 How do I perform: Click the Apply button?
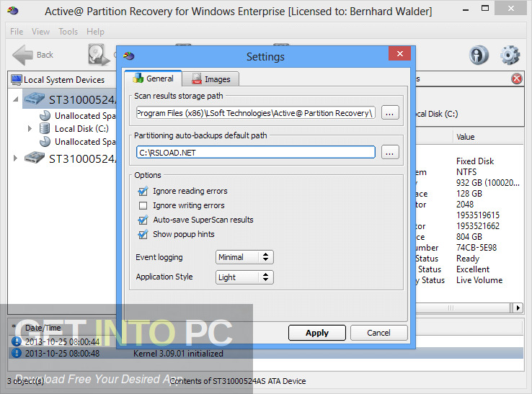(317, 333)
